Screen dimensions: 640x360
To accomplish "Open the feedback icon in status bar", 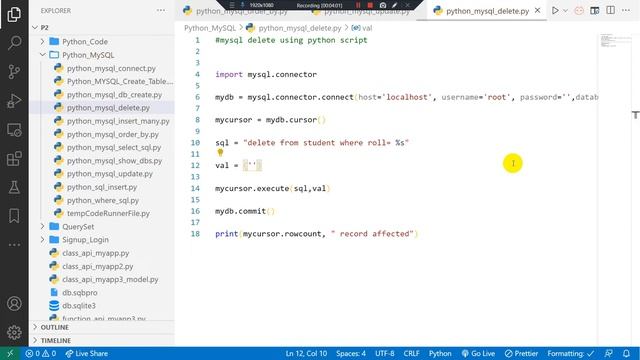I will (609, 353).
